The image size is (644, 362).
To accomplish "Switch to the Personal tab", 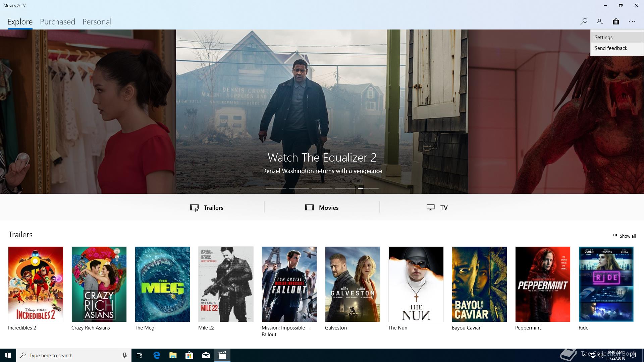I will point(97,22).
